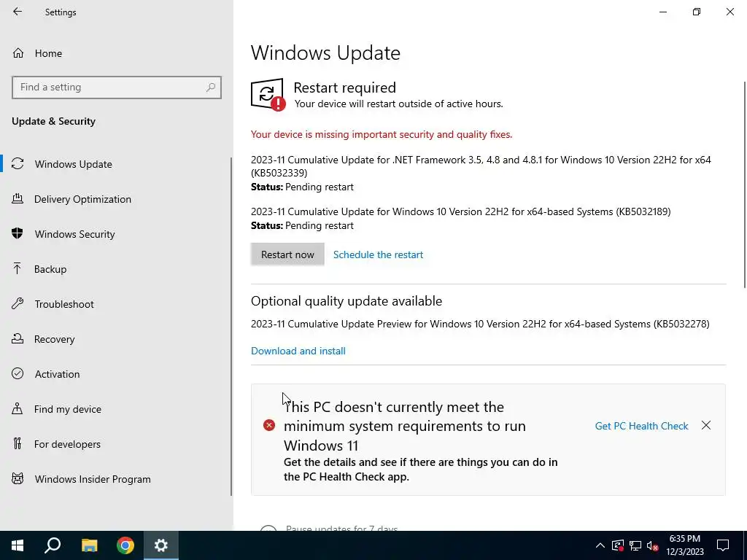Click the Activation checkmark icon
The height and width of the screenshot is (560, 747).
[18, 373]
